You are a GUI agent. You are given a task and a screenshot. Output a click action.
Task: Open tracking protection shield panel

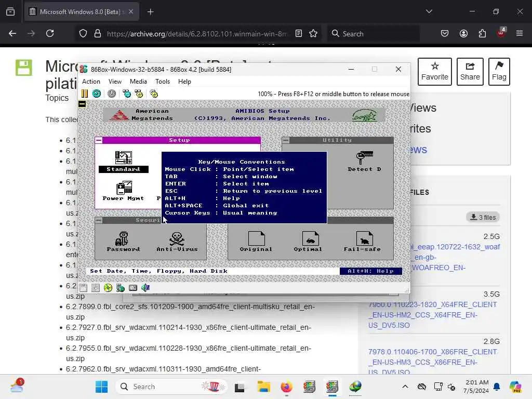(83, 34)
